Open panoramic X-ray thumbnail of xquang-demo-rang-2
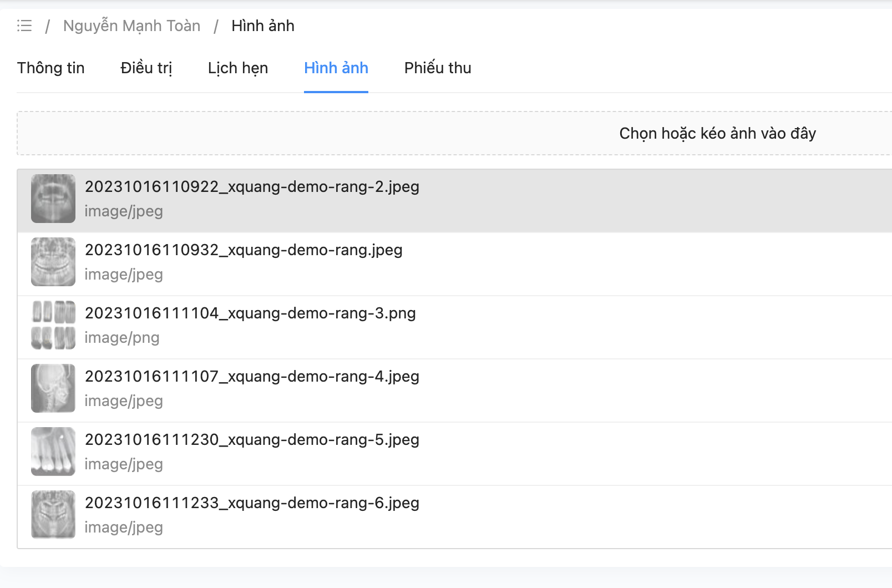Screen dimensions: 892x588 (x=53, y=199)
